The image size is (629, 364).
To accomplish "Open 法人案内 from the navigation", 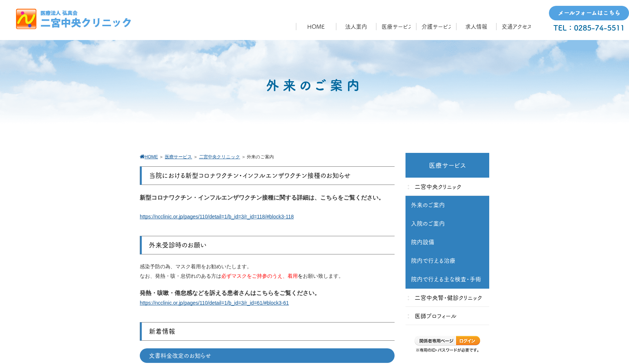I will click(x=356, y=27).
